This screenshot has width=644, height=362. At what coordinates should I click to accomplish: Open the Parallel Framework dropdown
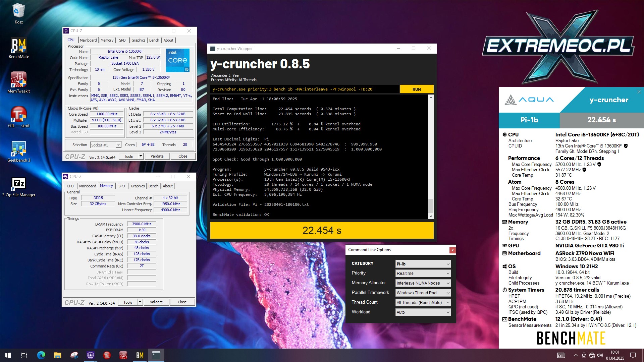pos(423,293)
